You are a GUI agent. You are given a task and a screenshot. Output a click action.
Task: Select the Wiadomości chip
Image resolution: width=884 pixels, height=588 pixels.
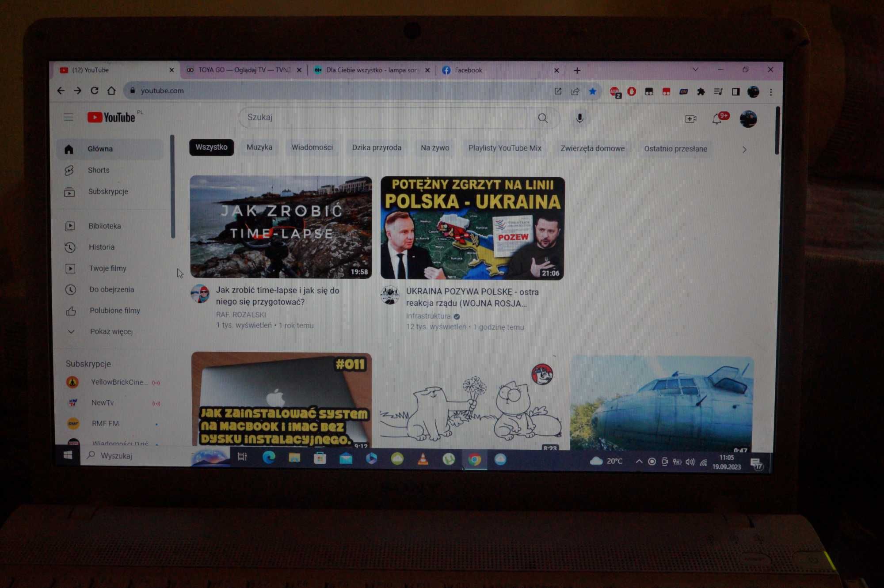312,148
